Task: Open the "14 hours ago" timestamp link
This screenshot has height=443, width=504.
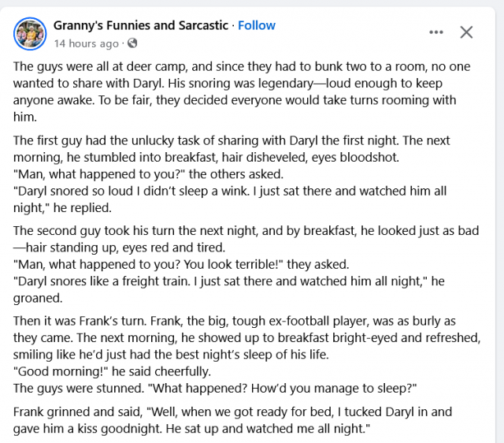Action: pyautogui.click(x=86, y=43)
